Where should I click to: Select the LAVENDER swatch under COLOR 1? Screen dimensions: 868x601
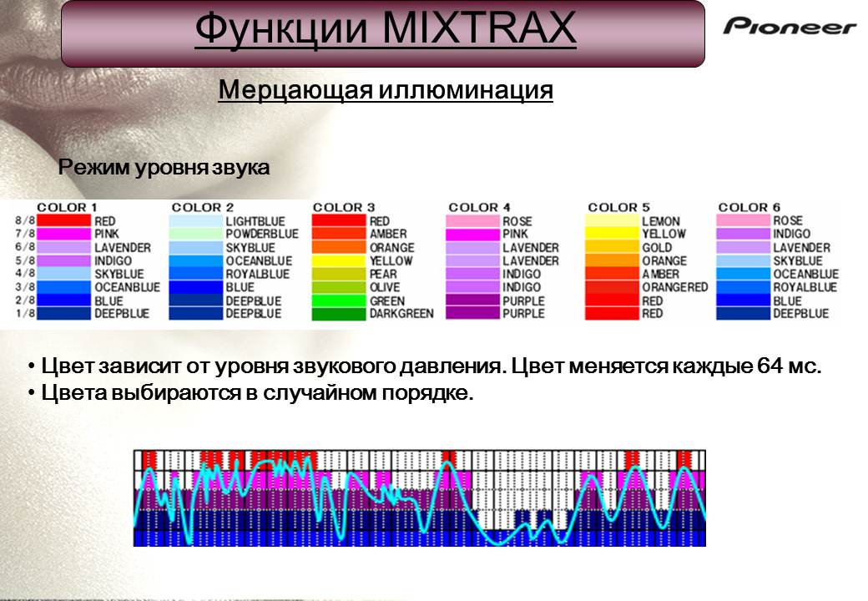tap(64, 247)
